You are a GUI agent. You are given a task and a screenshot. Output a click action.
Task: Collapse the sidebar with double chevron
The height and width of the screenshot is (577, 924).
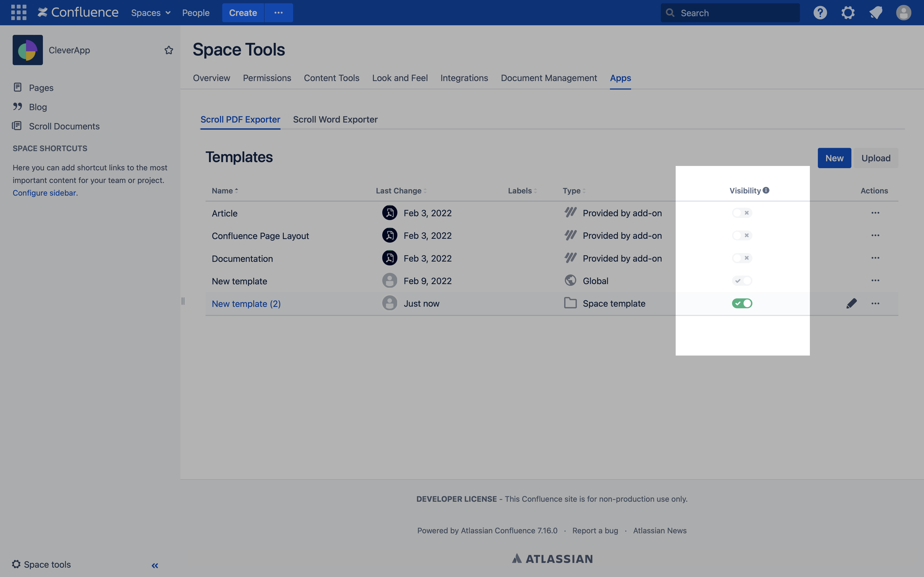click(155, 565)
